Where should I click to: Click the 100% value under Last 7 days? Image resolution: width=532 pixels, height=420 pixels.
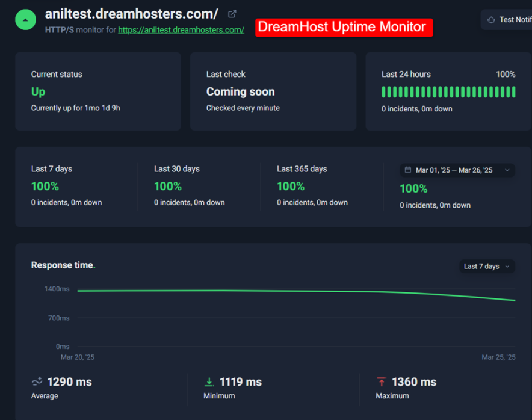point(45,187)
